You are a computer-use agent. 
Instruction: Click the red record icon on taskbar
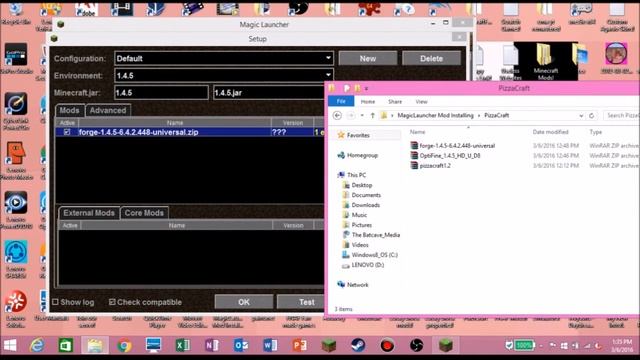(387, 346)
